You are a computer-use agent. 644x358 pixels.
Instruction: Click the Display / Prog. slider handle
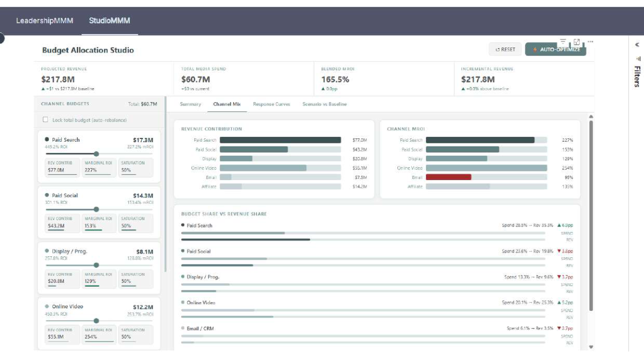(x=96, y=265)
